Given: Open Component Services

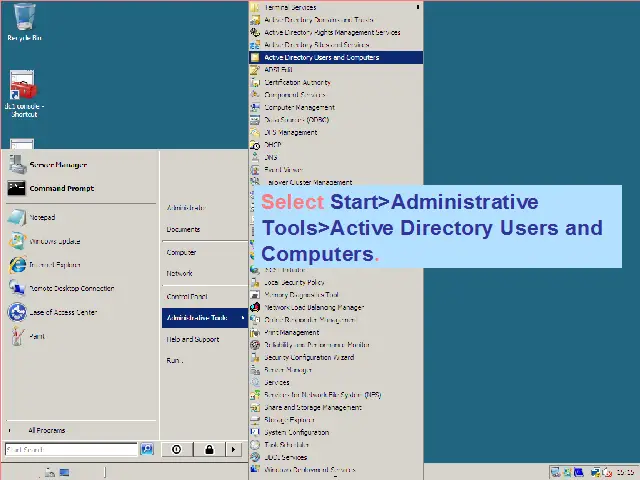Looking at the screenshot, I should 336,95.
